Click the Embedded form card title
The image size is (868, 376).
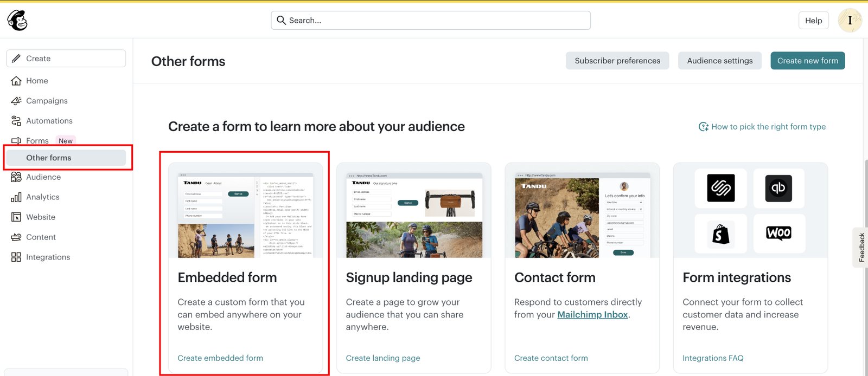[227, 277]
